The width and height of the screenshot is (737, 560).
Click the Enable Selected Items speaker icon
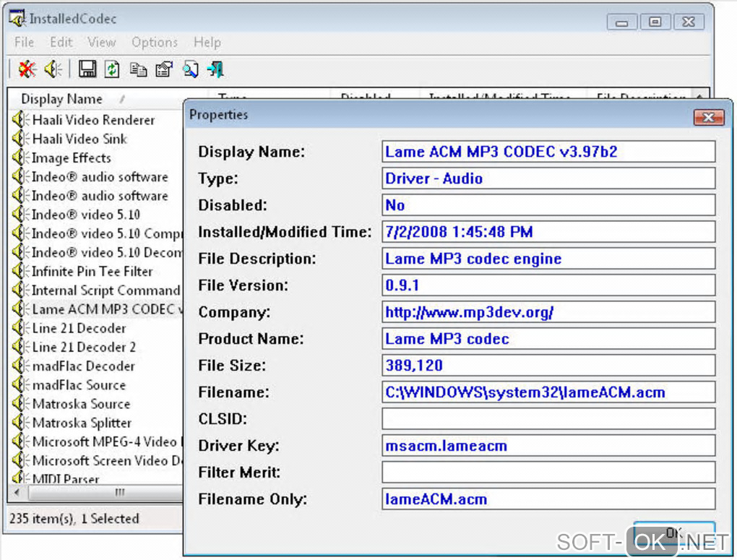53,69
